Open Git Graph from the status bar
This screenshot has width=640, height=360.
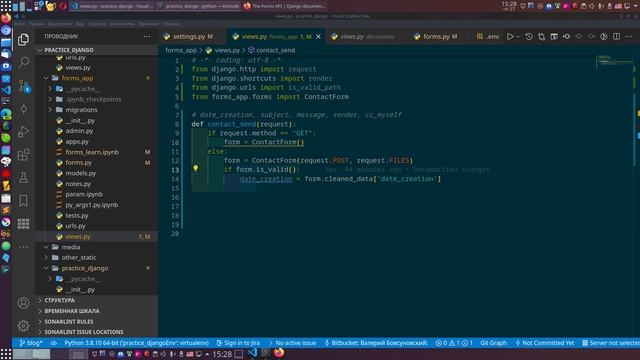[493, 343]
